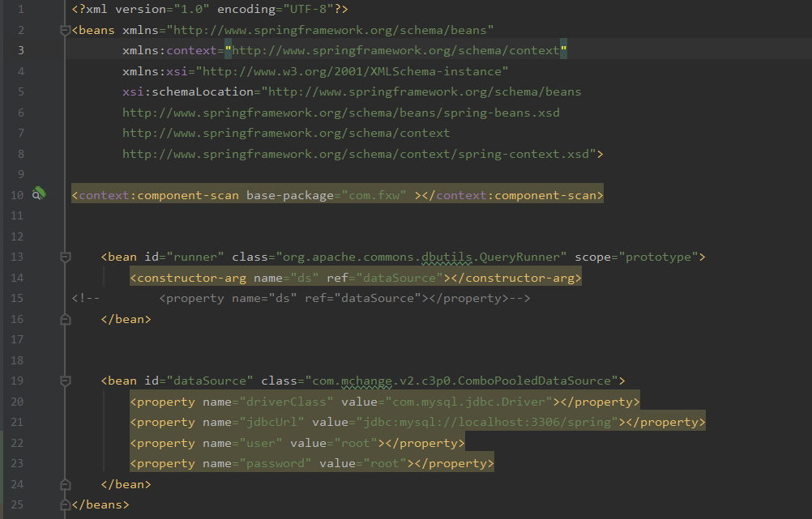The image size is (812, 519).
Task: Click the constructor-arg name "ds" value
Action: [305, 278]
